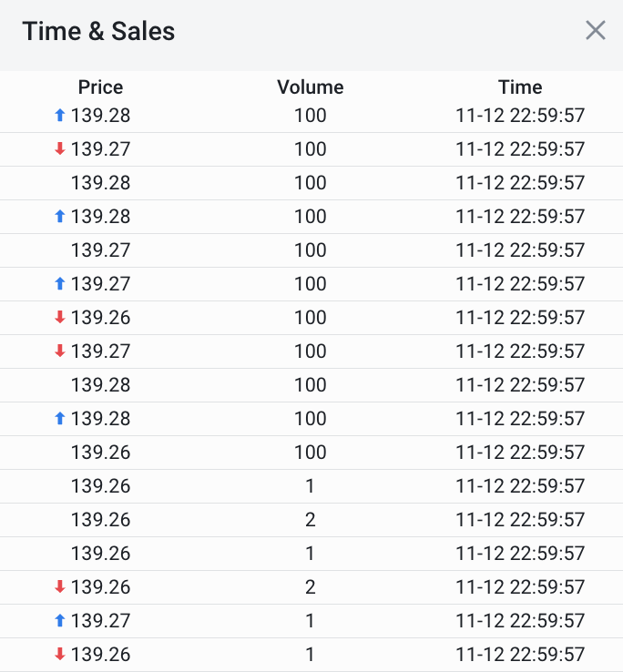Select the 139.27 price without an arrow
Screen dimensions: 623x672
click(100, 250)
